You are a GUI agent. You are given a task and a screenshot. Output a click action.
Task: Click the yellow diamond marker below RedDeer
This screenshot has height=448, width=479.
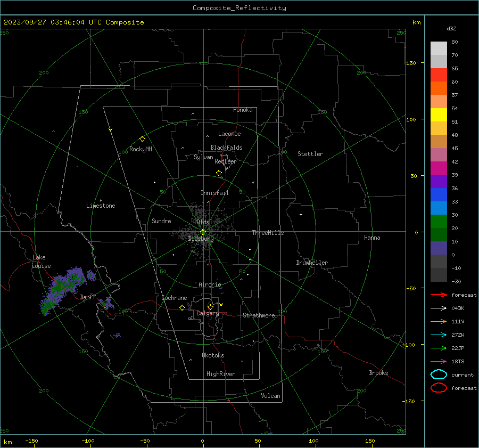(219, 173)
